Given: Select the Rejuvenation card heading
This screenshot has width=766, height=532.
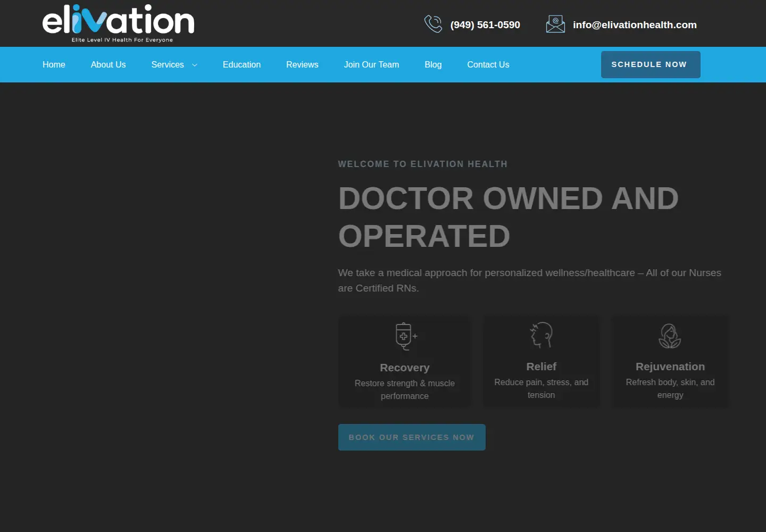Looking at the screenshot, I should tap(670, 367).
